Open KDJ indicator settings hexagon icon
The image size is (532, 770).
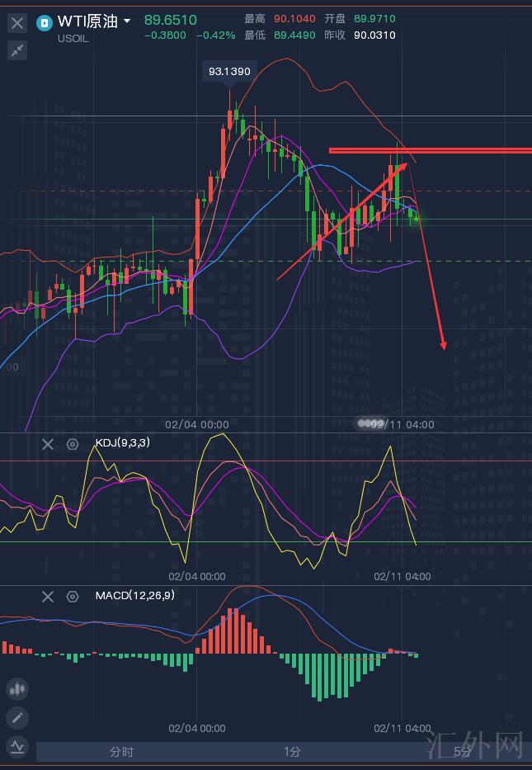73,444
